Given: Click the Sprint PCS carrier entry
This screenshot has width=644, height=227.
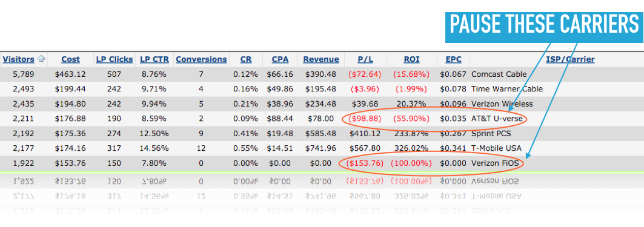Looking at the screenshot, I should [491, 133].
